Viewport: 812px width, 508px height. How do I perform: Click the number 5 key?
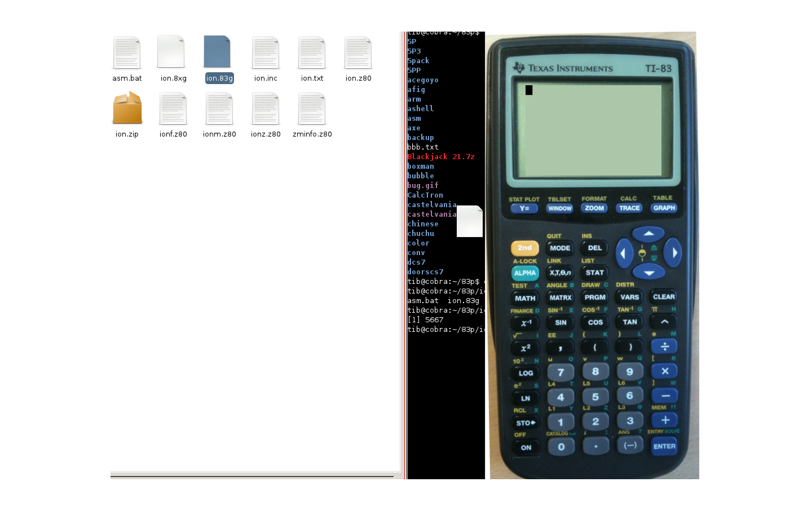[x=595, y=397]
